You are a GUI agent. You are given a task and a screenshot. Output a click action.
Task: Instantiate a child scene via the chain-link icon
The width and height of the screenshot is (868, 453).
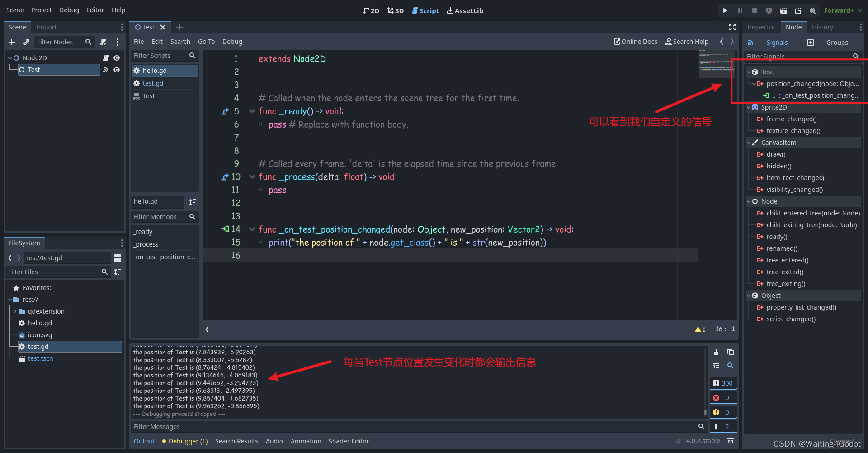tap(26, 42)
